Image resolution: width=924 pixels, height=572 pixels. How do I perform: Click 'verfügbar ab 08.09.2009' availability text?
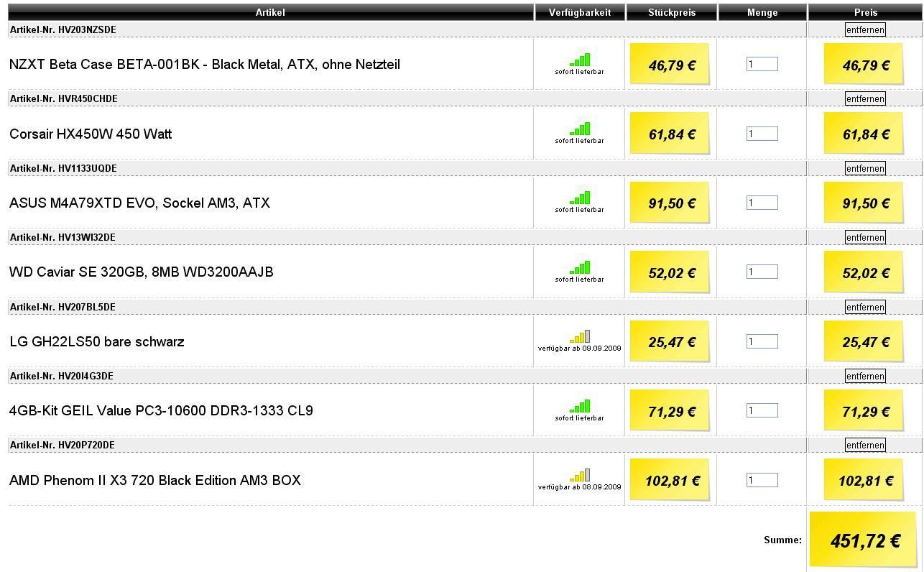(x=580, y=487)
